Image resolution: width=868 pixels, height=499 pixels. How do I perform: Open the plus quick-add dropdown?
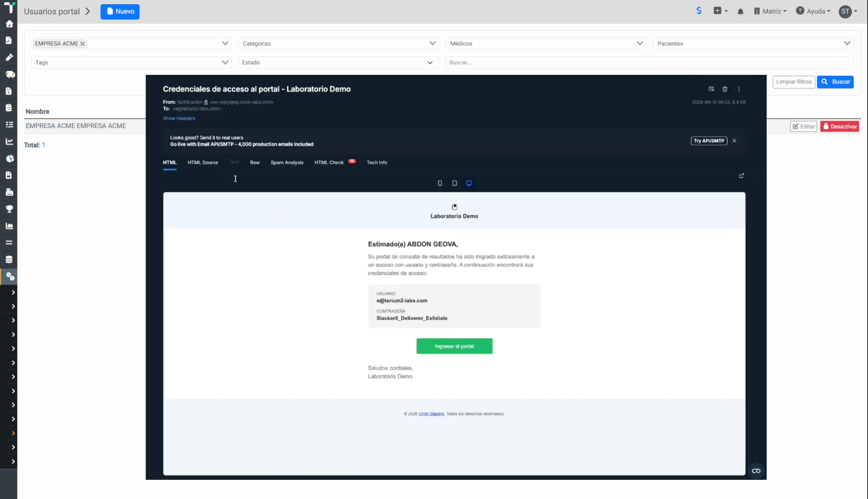click(x=720, y=11)
